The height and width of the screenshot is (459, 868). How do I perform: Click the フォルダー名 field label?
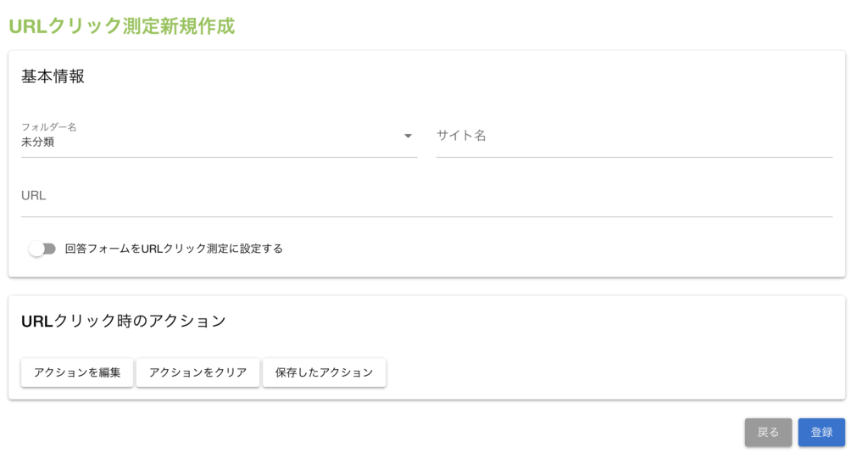coord(48,126)
